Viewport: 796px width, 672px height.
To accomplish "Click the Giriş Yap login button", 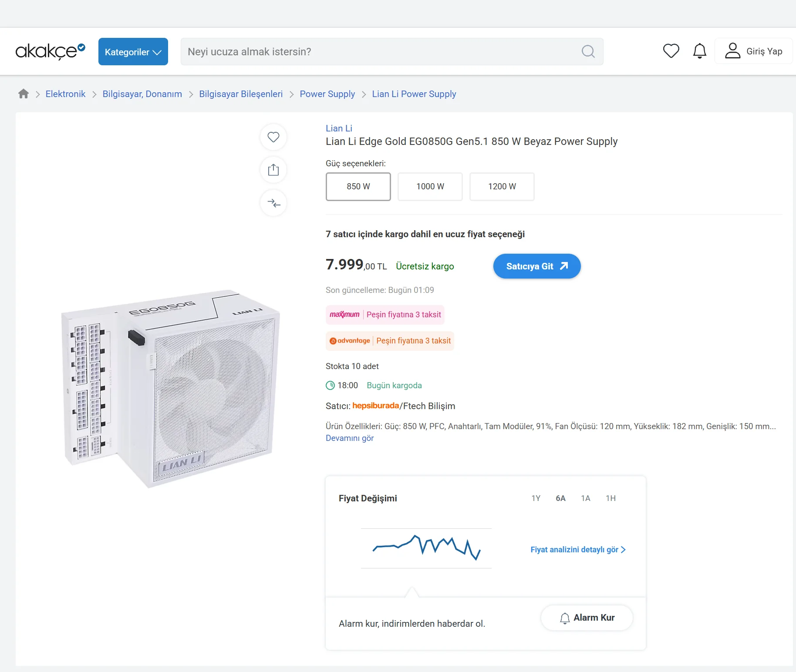I will click(754, 51).
